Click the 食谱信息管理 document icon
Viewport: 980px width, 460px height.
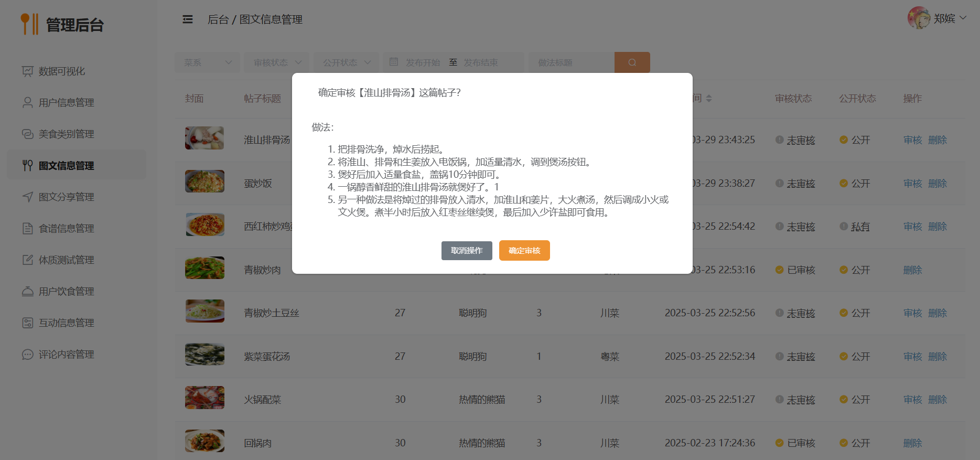27,229
